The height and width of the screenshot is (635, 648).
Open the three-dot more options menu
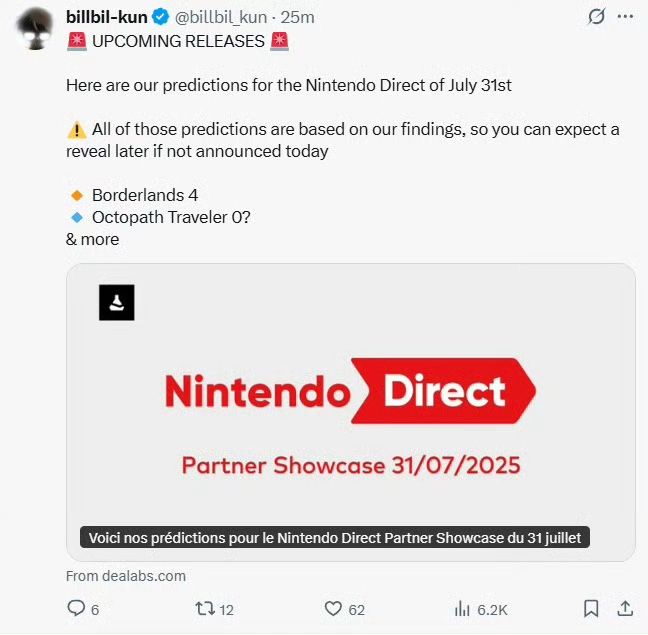[x=625, y=17]
